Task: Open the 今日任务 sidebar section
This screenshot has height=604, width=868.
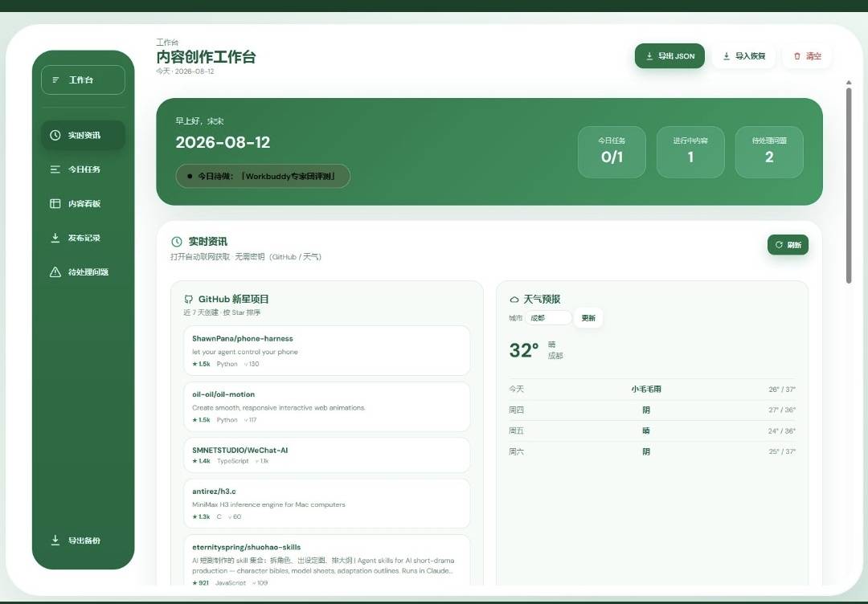Action: [83, 169]
